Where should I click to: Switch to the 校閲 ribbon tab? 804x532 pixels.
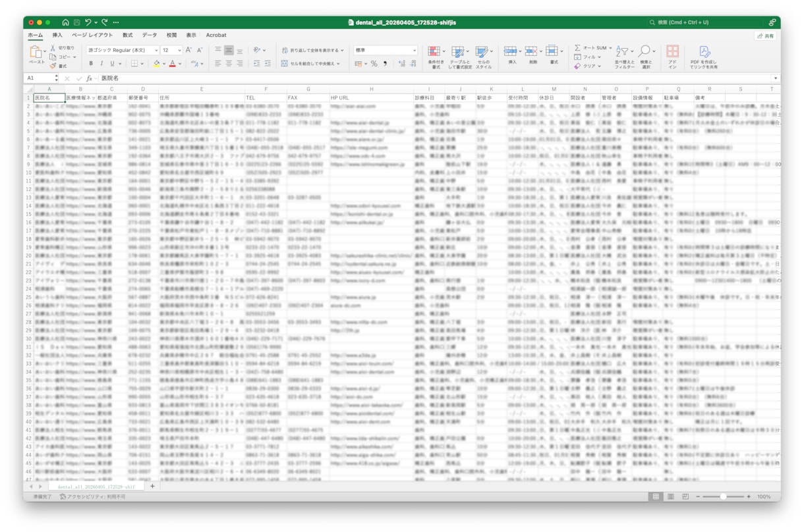pyautogui.click(x=171, y=36)
